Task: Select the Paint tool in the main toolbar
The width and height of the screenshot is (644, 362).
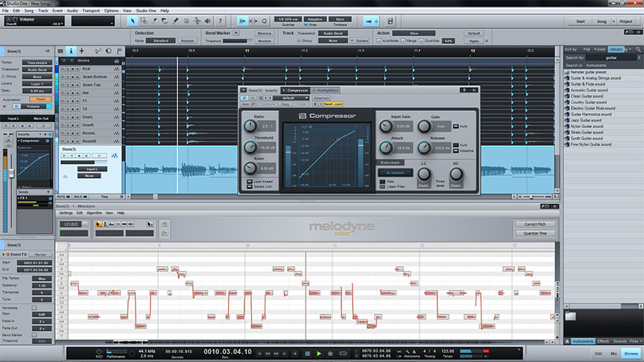Action: tap(175, 21)
